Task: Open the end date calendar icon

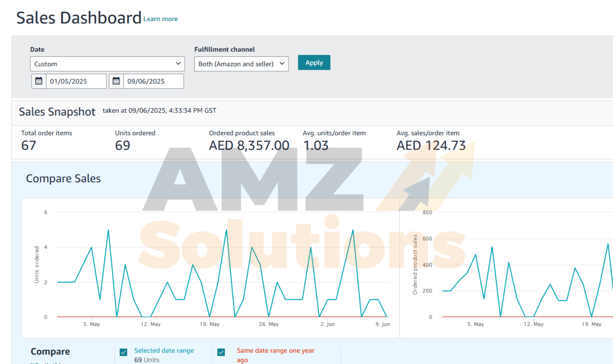Action: tap(116, 81)
